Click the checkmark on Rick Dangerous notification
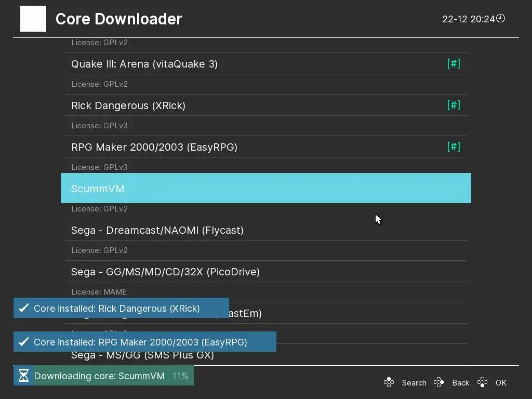 [x=23, y=308]
